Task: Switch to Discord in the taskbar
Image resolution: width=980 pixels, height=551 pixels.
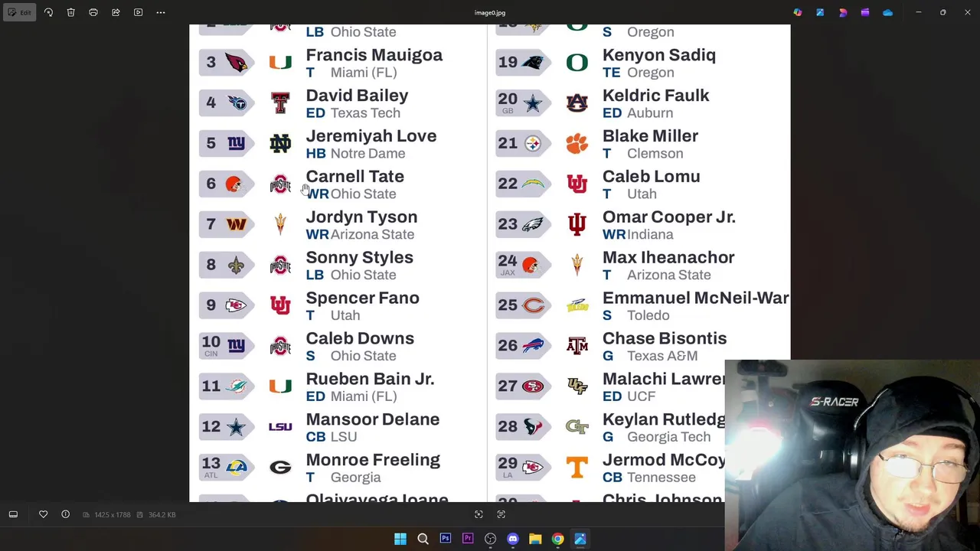Action: (513, 539)
